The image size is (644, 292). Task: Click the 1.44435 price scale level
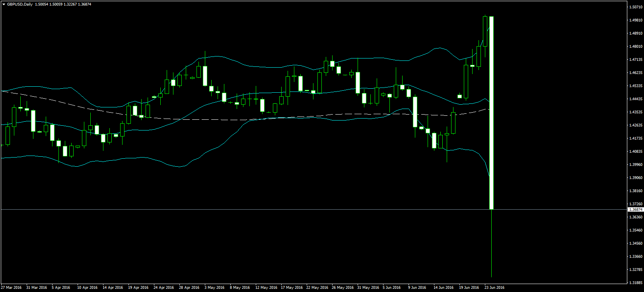[635, 99]
